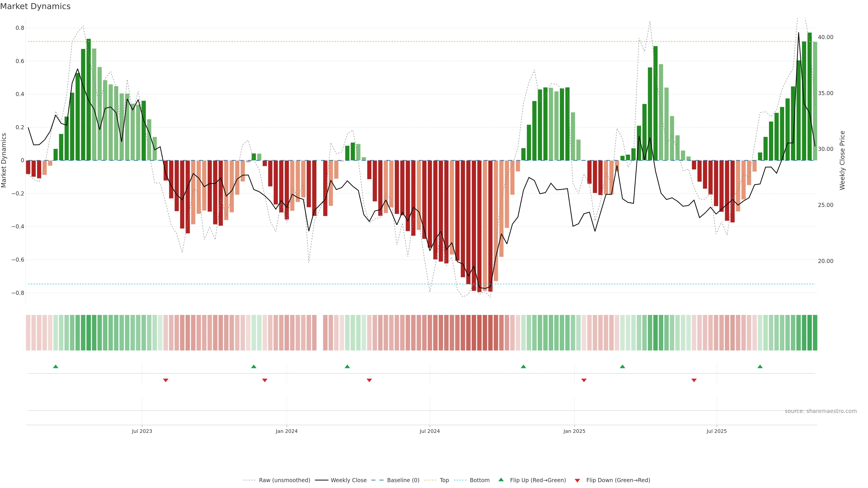The width and height of the screenshot is (868, 488).
Task: Click the first green flip-up triangle marker
Action: [x=56, y=366]
